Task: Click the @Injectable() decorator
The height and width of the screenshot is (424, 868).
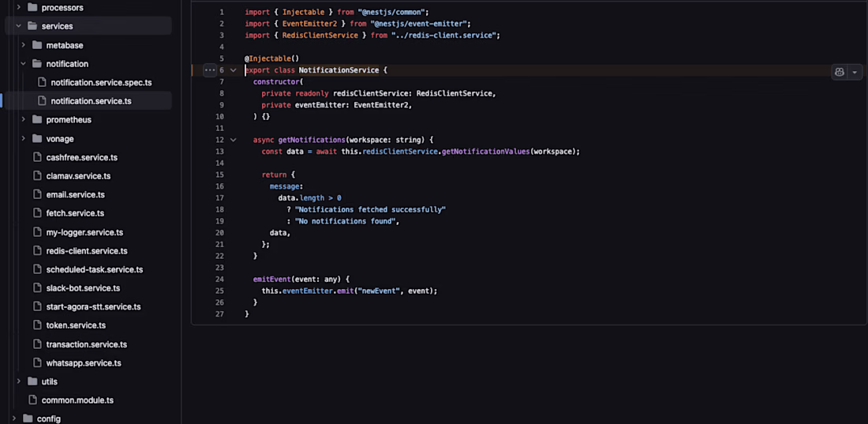Action: (271, 58)
